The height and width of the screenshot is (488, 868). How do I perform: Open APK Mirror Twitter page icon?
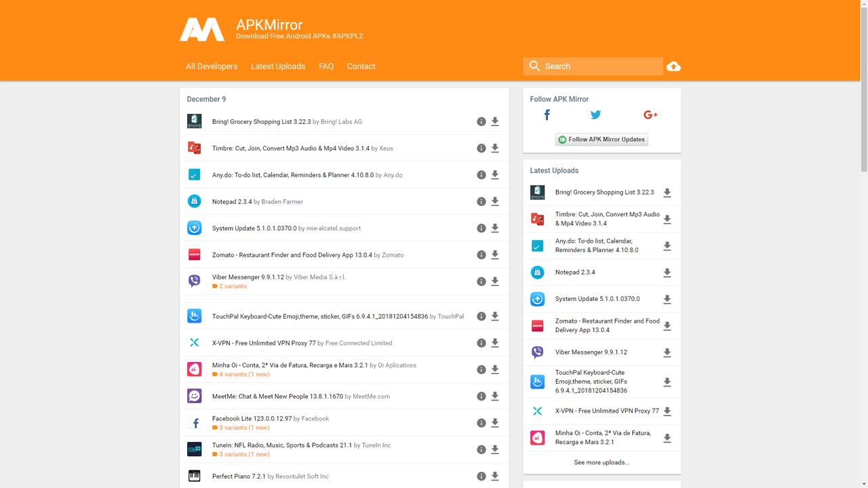595,115
